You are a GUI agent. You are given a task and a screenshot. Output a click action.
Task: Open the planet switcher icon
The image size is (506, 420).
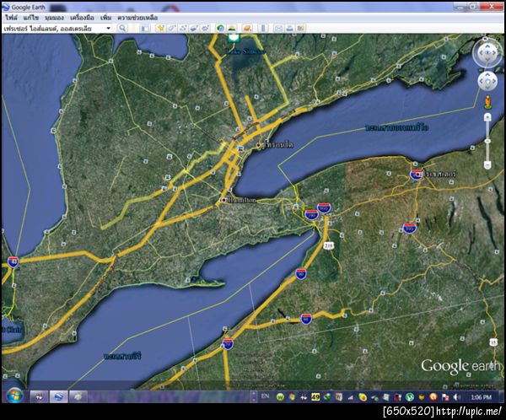pos(247,29)
